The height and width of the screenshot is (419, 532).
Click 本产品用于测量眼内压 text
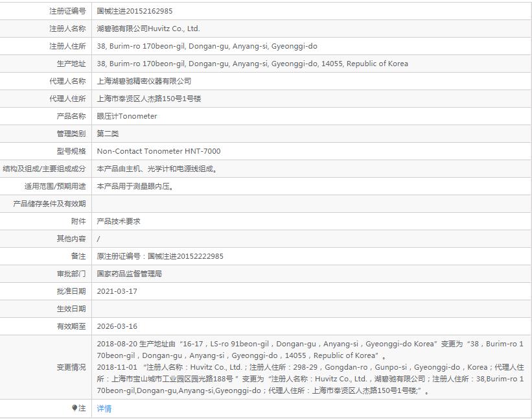pos(135,186)
